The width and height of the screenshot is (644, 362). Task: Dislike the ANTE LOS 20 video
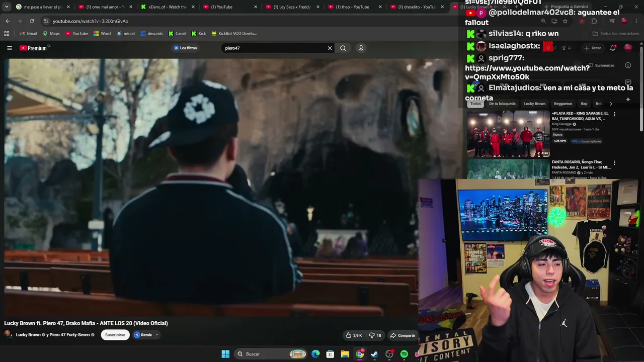[375, 335]
